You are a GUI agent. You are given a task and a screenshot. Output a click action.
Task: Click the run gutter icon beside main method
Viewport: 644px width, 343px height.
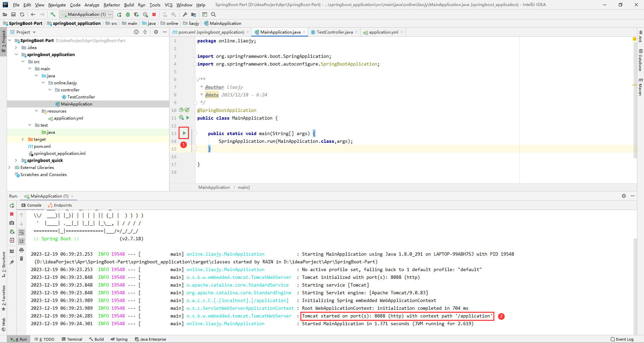[184, 133]
